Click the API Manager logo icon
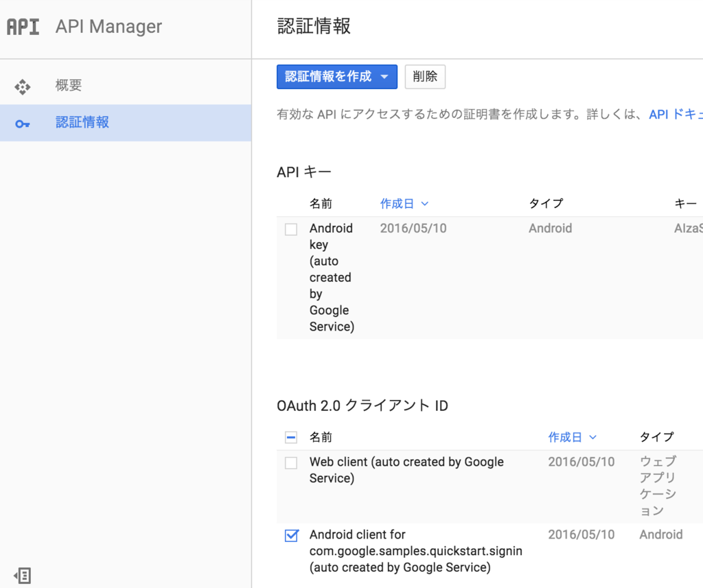This screenshot has width=703, height=588. click(23, 27)
